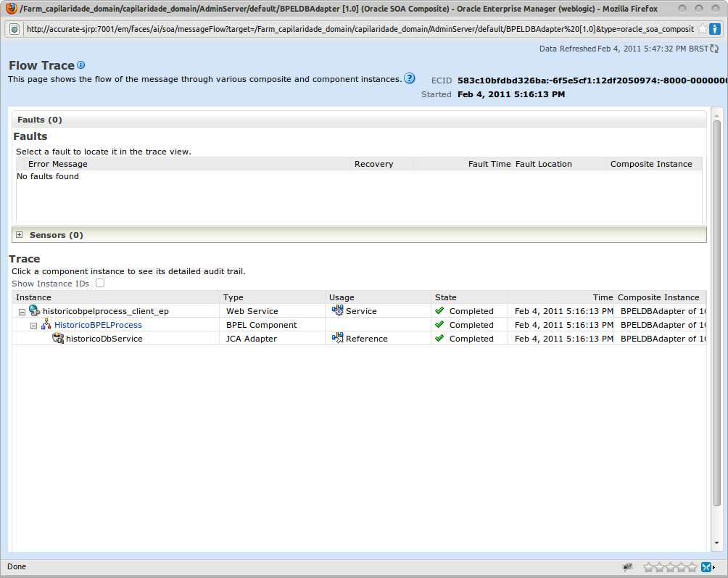Screen dimensions: 728x578
Task: Enable Show Instance IDs checkbox
Action: [x=100, y=283]
